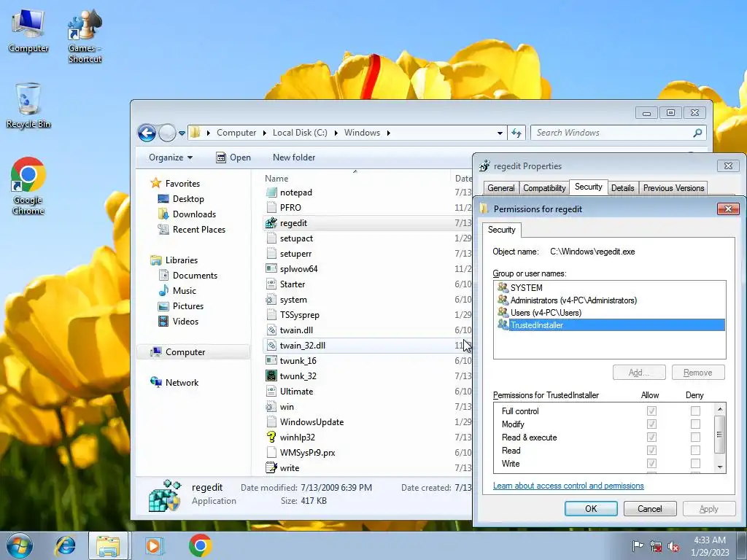Click the Name column header
Image resolution: width=747 pixels, height=560 pixels.
click(355, 178)
